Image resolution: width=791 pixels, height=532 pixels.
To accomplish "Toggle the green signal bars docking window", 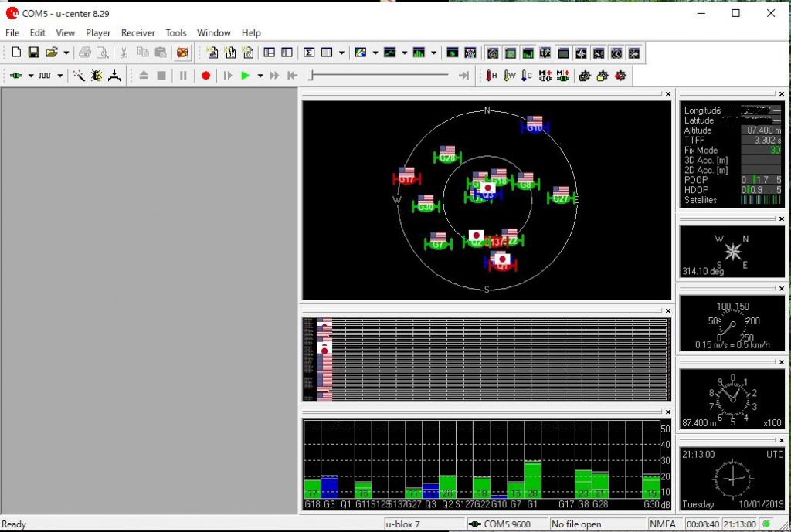I will point(528,53).
